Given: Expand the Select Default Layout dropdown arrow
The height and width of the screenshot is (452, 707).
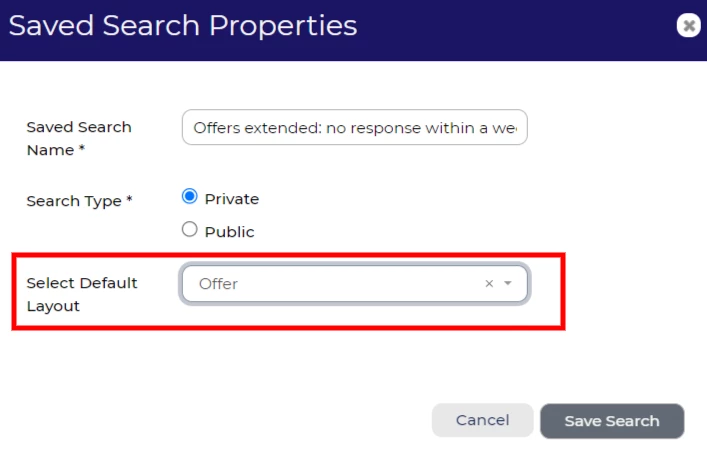Looking at the screenshot, I should coord(508,284).
